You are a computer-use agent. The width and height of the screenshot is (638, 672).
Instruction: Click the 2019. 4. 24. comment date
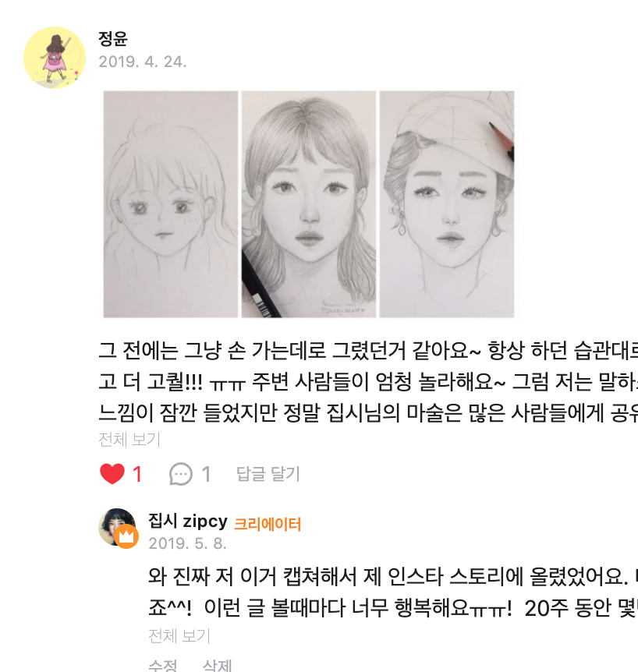[143, 62]
